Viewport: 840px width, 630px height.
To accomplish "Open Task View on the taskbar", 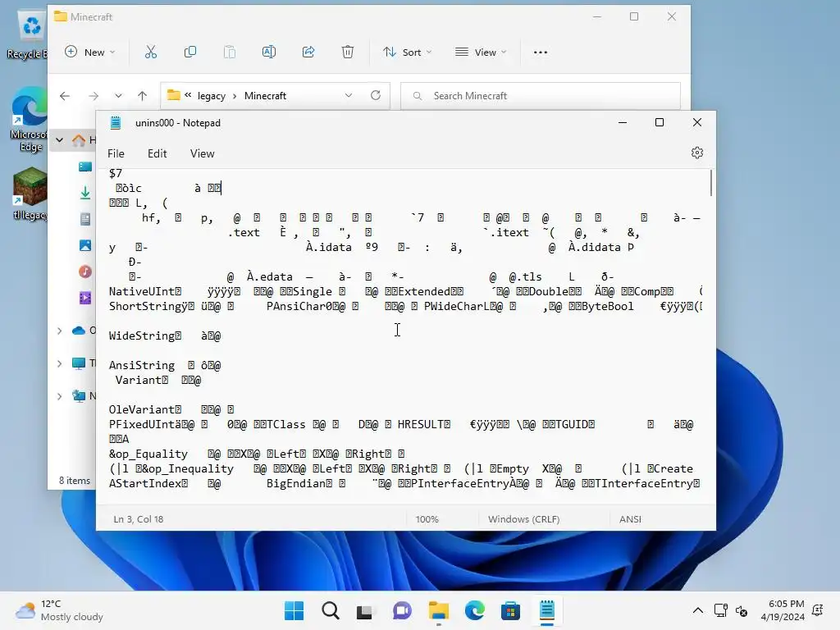I will (x=366, y=610).
